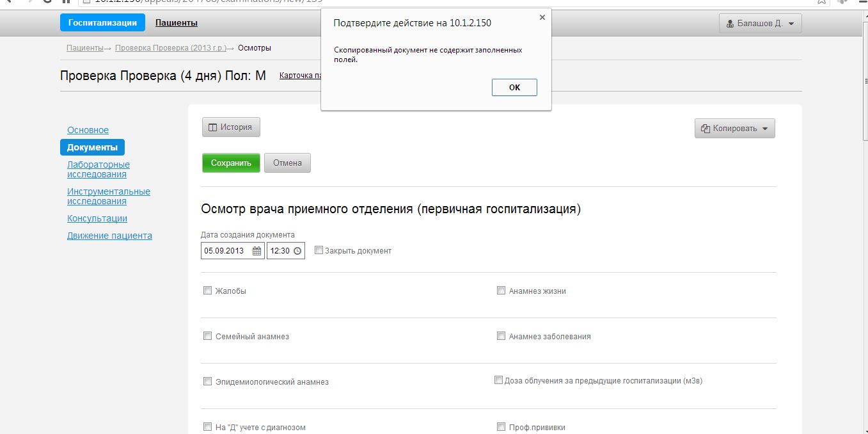Enable the Жалобы checkbox
This screenshot has width=868, height=434.
[207, 290]
